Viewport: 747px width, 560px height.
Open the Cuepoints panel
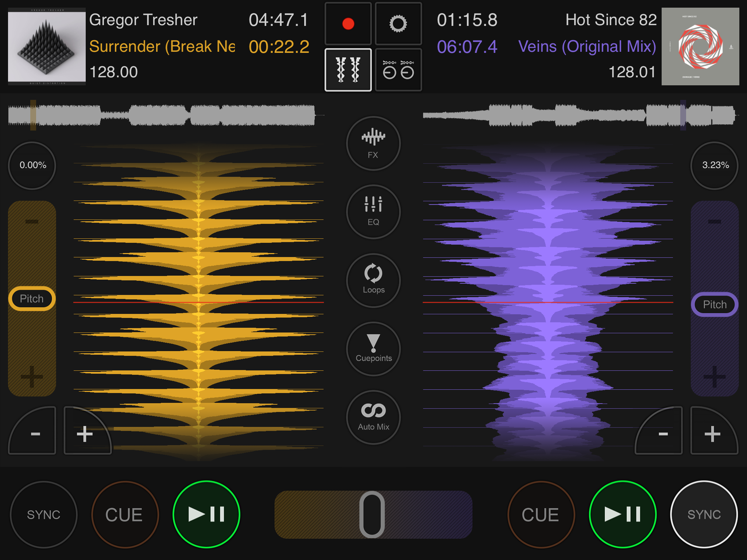click(x=373, y=349)
